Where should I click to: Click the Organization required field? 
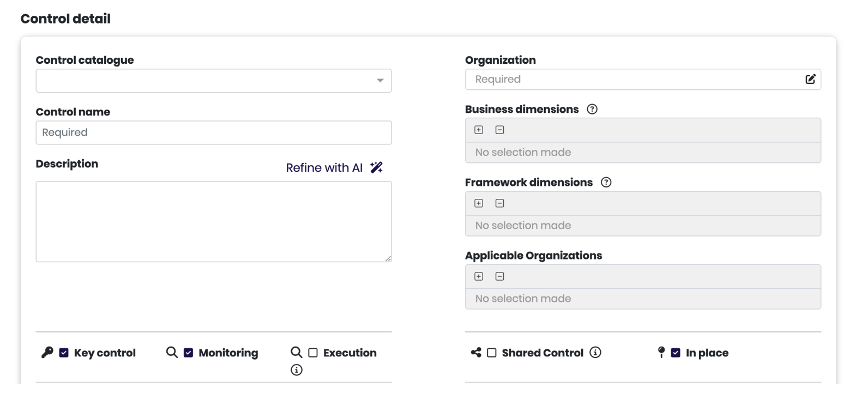click(643, 79)
